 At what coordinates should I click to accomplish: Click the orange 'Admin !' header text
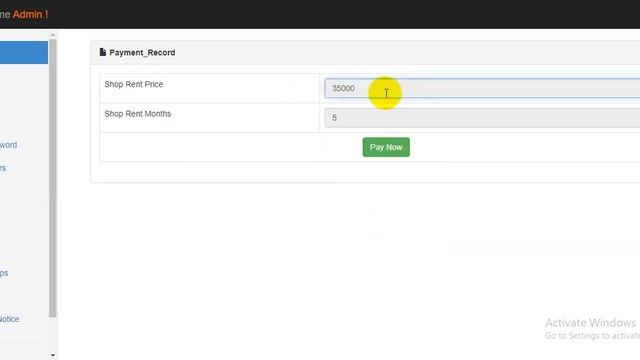(x=30, y=14)
